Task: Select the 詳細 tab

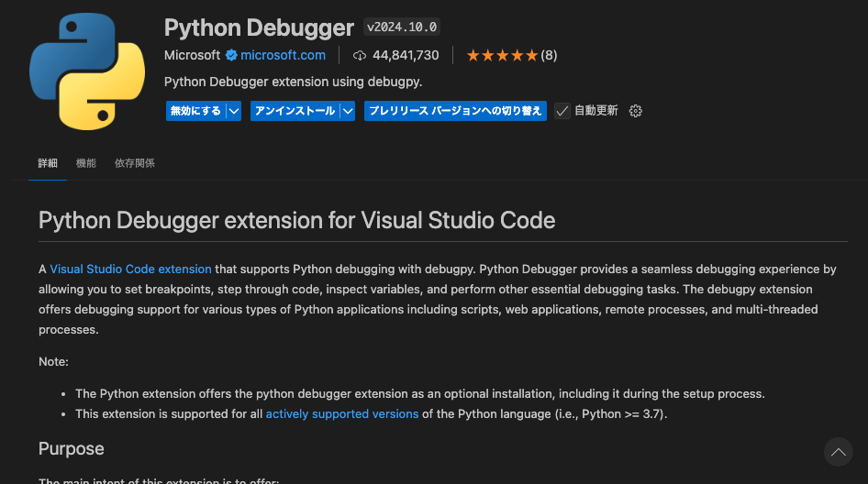Action: pos(48,163)
